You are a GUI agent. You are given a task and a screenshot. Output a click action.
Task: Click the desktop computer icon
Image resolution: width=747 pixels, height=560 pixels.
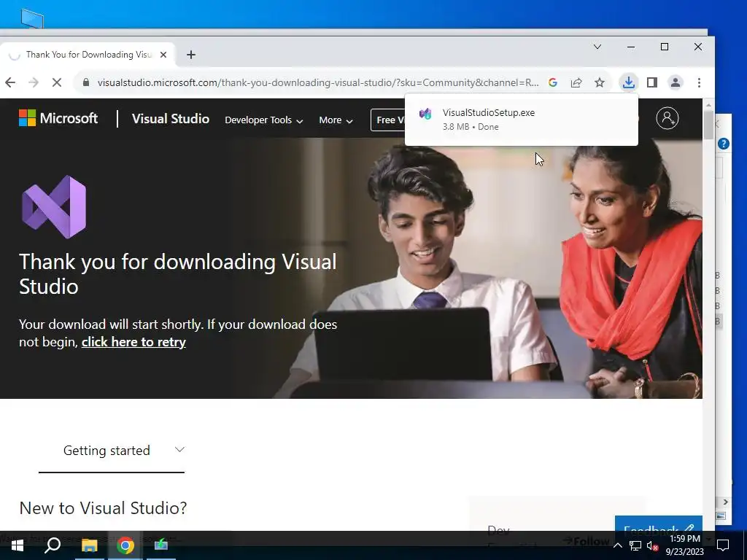click(32, 18)
